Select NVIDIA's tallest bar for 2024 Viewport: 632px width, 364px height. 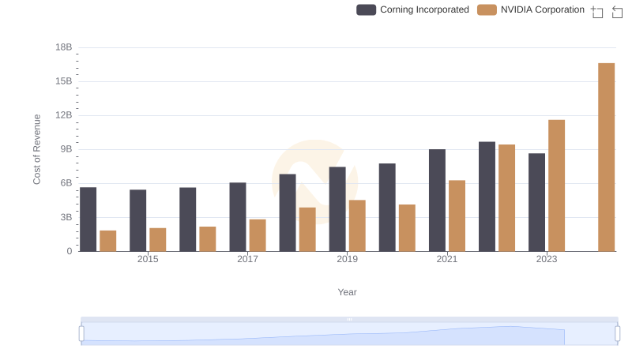tap(606, 157)
